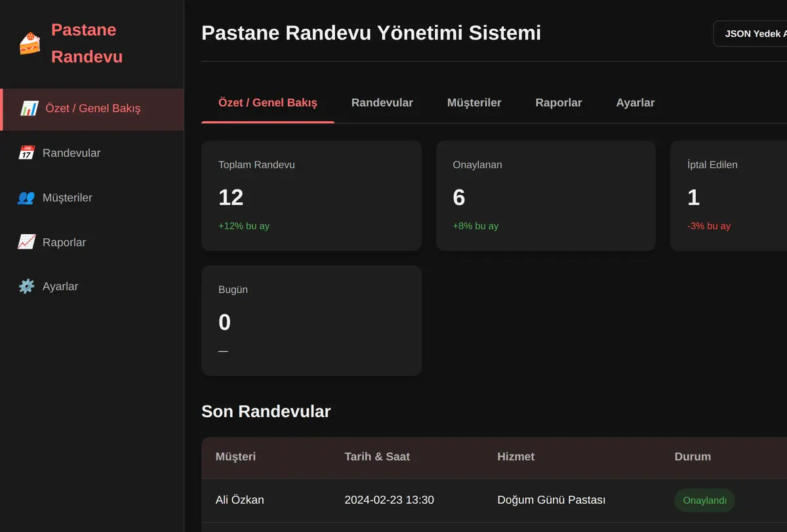Click the Tarih & Saat column header
This screenshot has height=532, width=787.
[377, 457]
